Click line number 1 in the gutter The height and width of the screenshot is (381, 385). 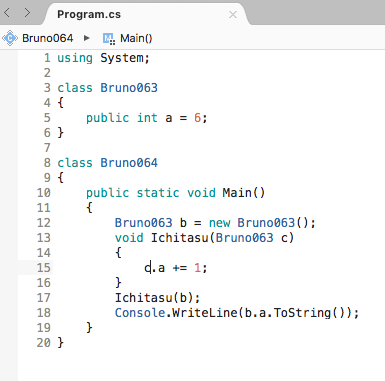pyautogui.click(x=47, y=58)
